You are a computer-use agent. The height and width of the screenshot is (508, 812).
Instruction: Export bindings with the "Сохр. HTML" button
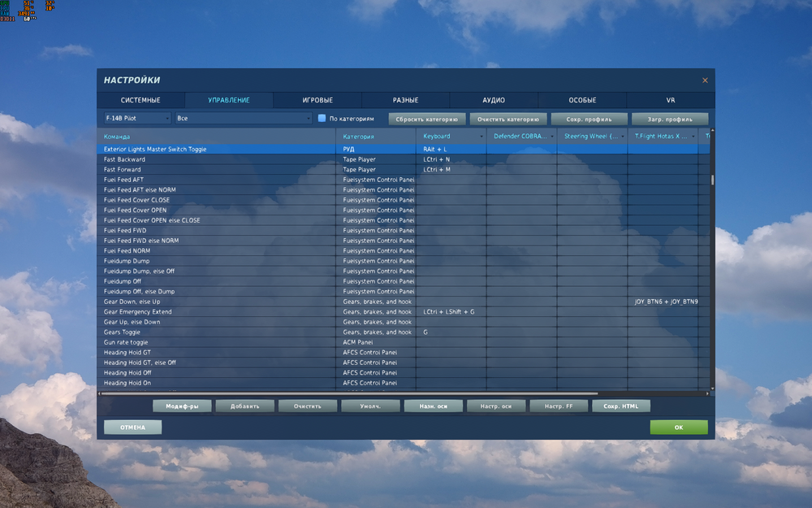tap(621, 406)
